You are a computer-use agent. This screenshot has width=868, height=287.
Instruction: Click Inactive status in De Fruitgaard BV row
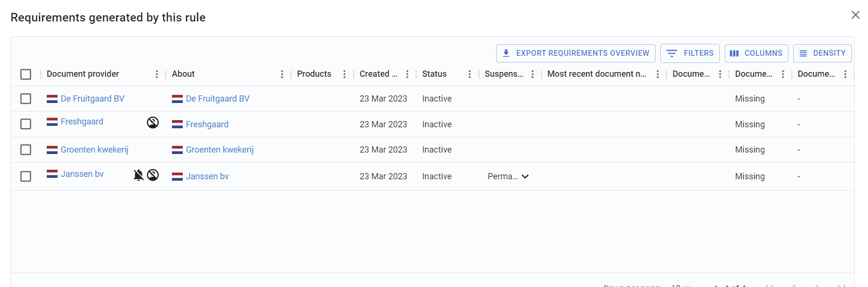[x=437, y=99]
